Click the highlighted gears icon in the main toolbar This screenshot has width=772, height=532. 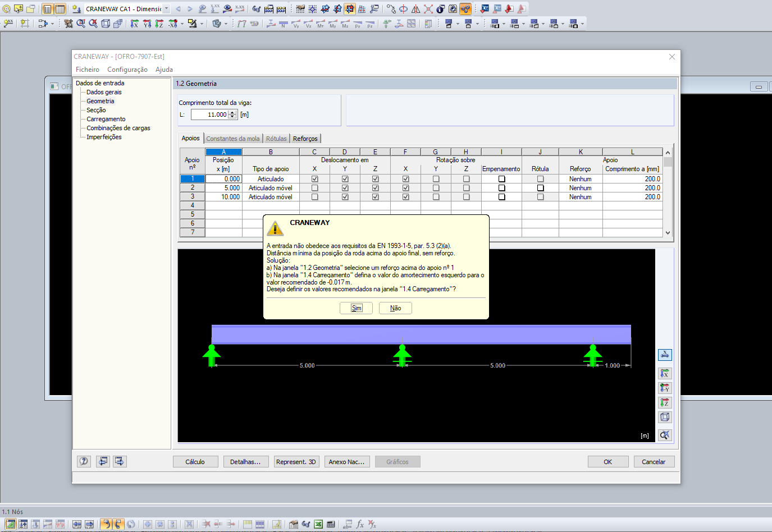point(465,9)
